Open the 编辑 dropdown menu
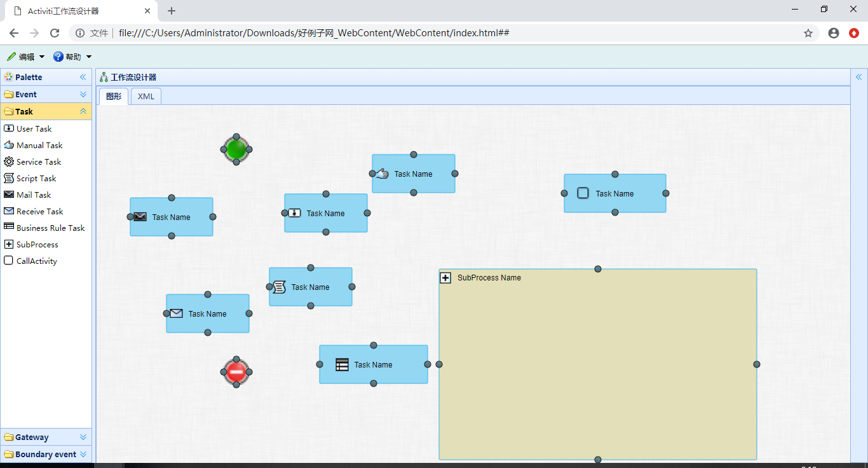The width and height of the screenshot is (868, 468). (26, 57)
